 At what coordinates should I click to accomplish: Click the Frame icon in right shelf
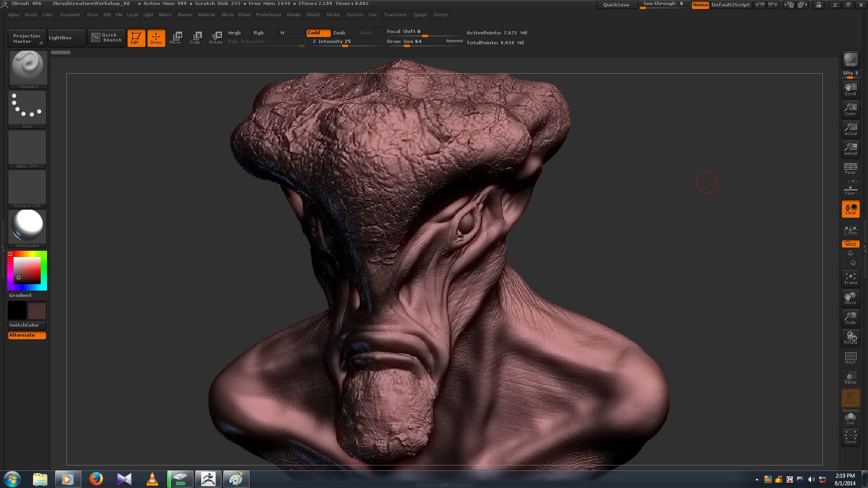tap(850, 278)
